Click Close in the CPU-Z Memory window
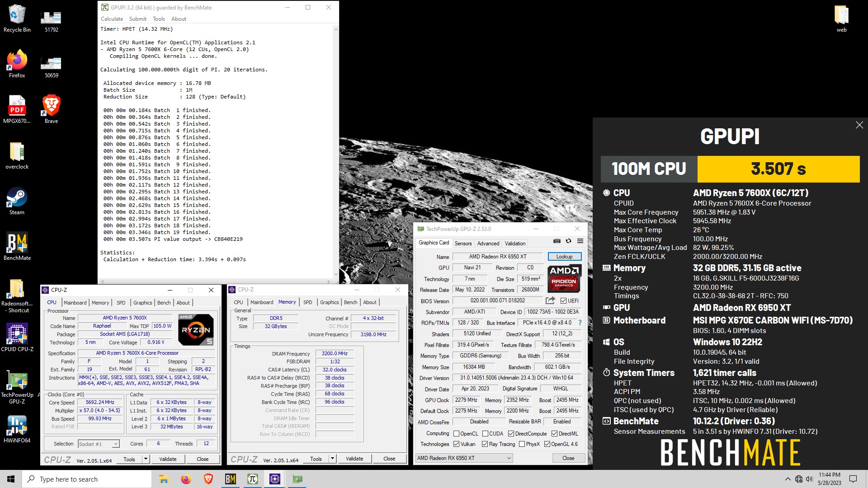 click(x=389, y=459)
